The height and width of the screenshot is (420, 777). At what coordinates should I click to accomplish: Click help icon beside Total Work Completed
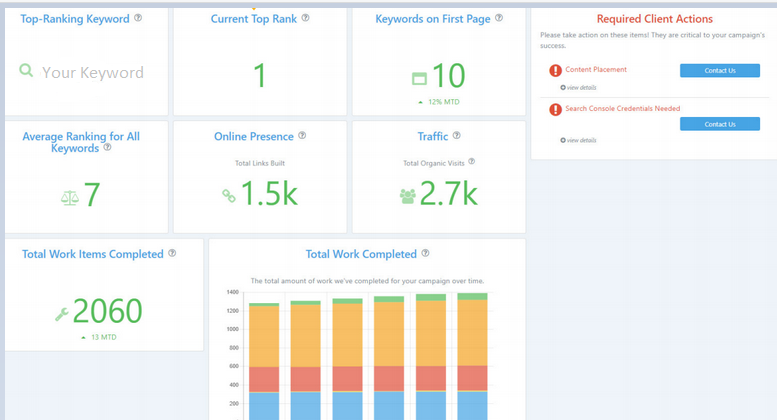(x=426, y=254)
